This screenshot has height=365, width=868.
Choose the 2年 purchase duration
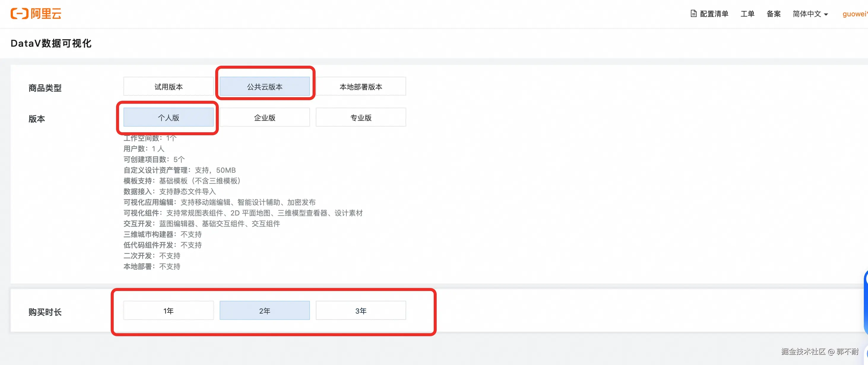pos(264,310)
